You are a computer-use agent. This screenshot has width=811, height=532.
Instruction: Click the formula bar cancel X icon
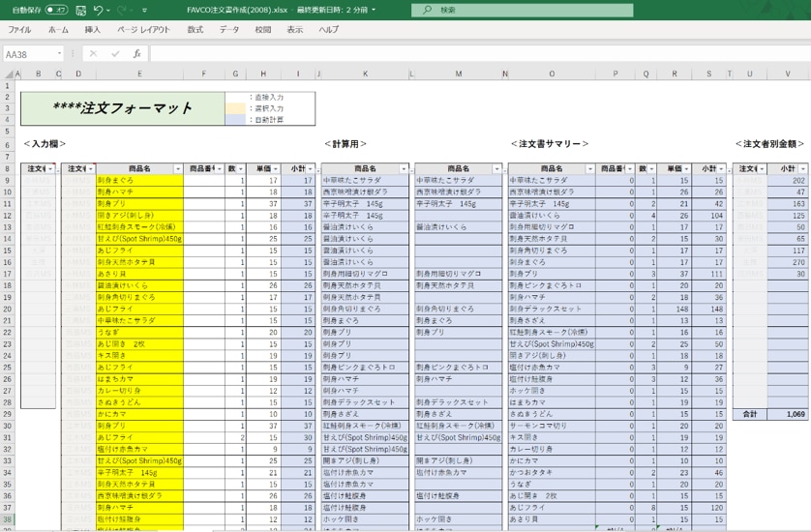[x=93, y=54]
